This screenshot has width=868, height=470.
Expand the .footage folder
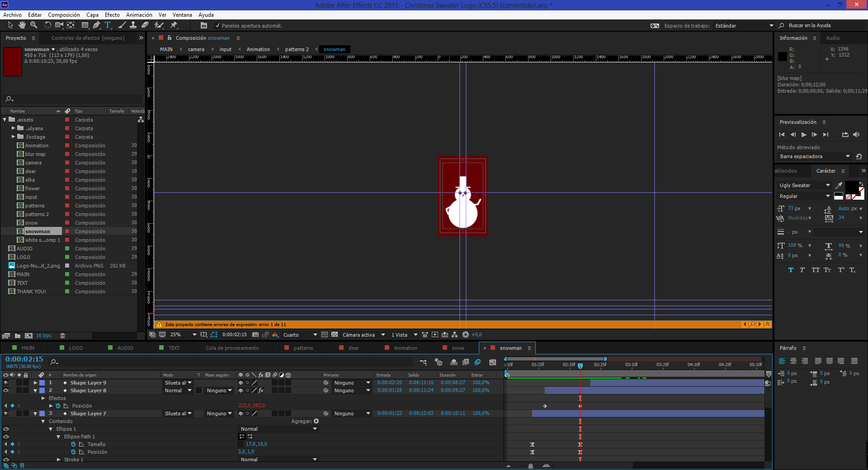pyautogui.click(x=14, y=137)
